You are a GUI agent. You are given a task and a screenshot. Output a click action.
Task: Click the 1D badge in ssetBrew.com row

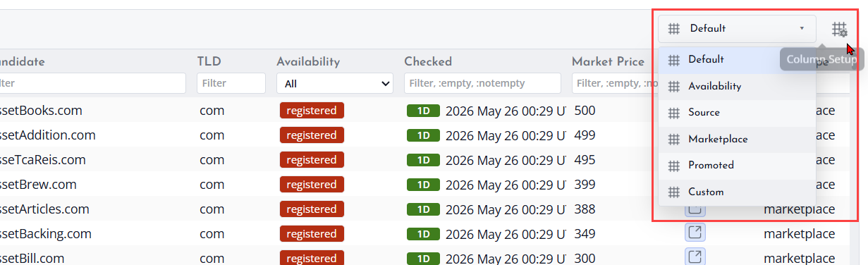tap(423, 185)
